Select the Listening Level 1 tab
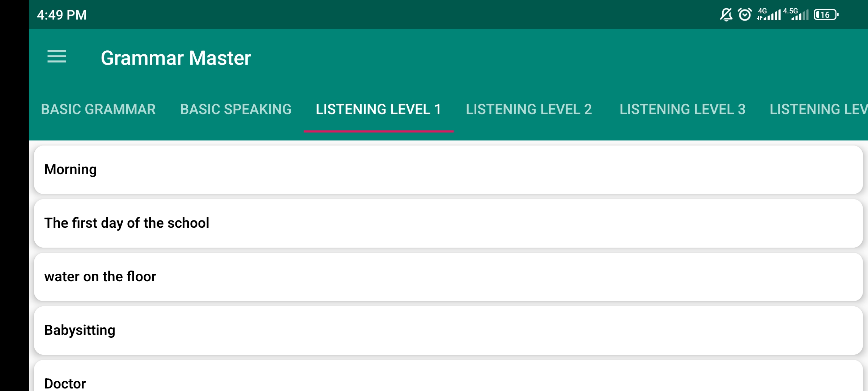This screenshot has height=391, width=868. 379,109
